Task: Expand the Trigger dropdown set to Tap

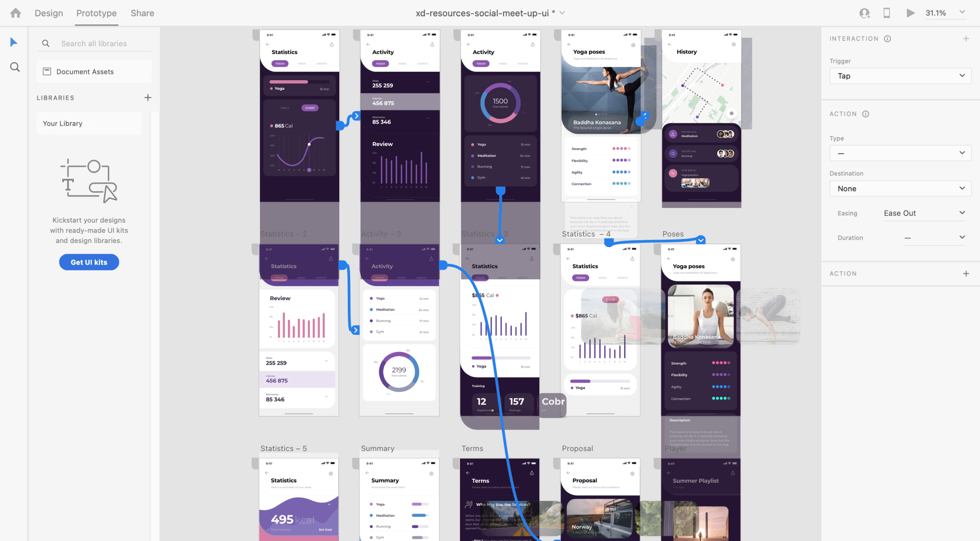Action: [898, 75]
